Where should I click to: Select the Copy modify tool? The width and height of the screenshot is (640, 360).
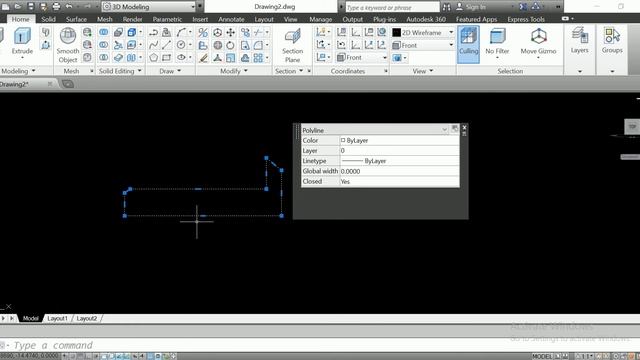[x=245, y=32]
